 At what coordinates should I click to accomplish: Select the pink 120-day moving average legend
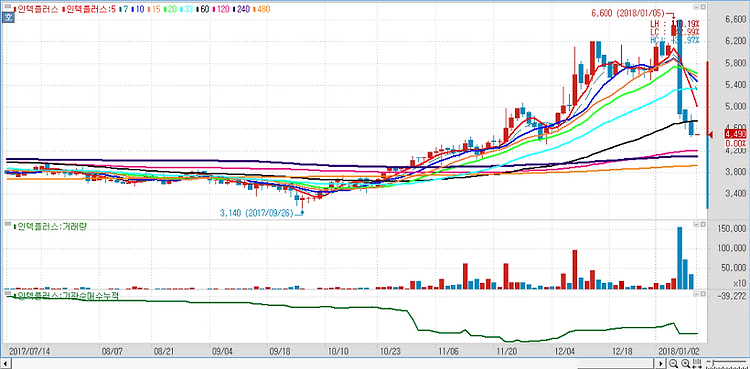(x=221, y=9)
